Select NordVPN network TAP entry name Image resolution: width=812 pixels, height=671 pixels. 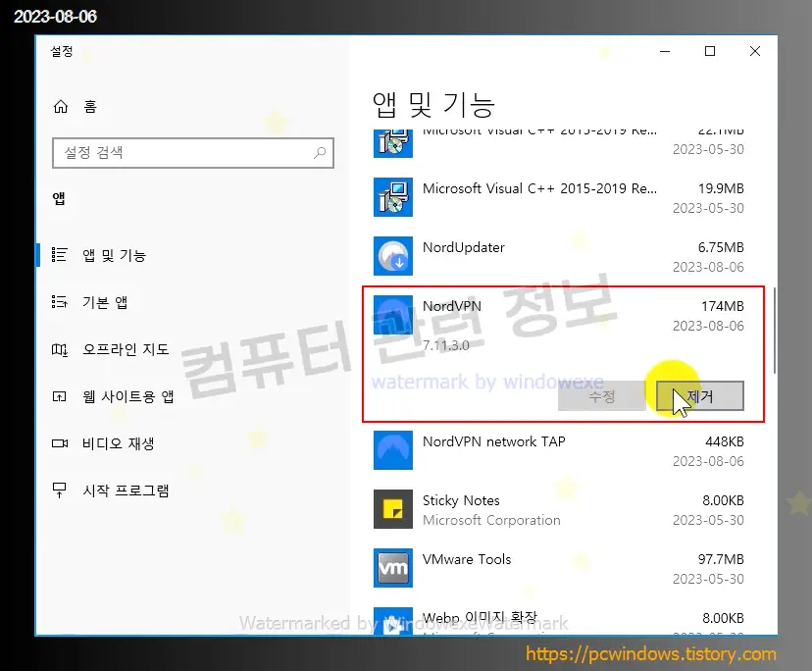(493, 441)
